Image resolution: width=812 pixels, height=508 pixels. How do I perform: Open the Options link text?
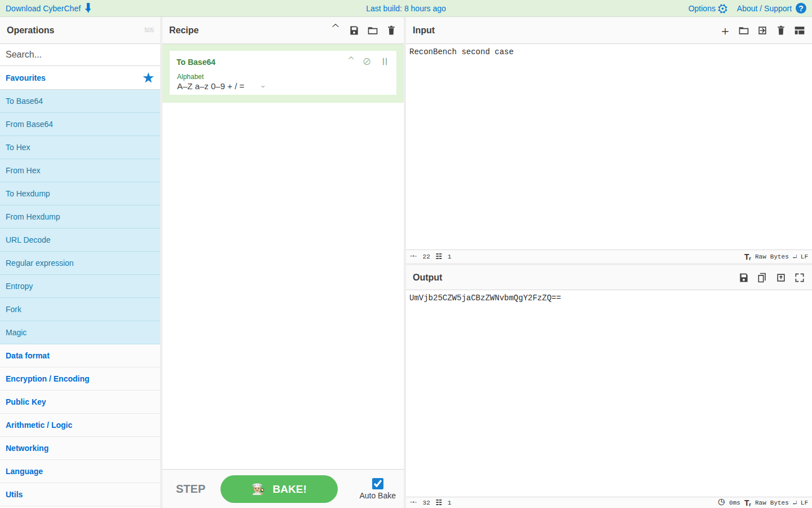pos(702,8)
